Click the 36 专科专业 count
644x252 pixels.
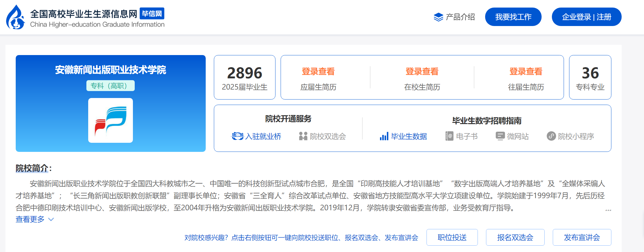pos(590,73)
